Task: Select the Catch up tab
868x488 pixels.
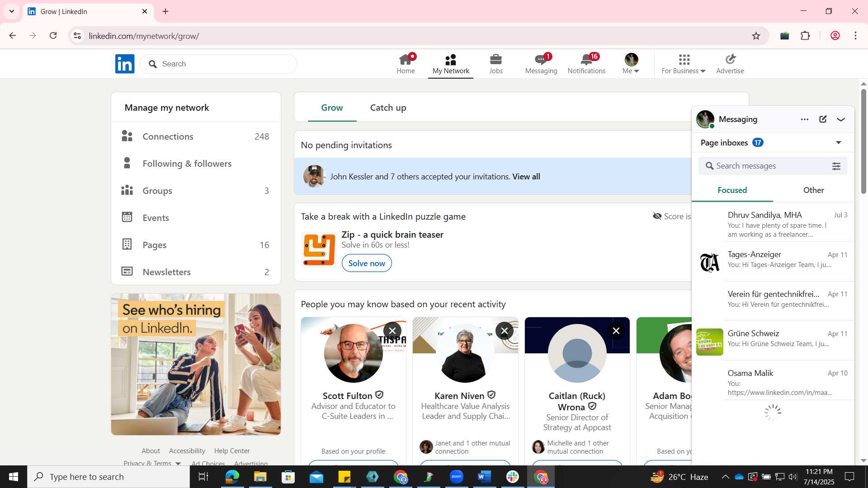Action: coord(388,108)
